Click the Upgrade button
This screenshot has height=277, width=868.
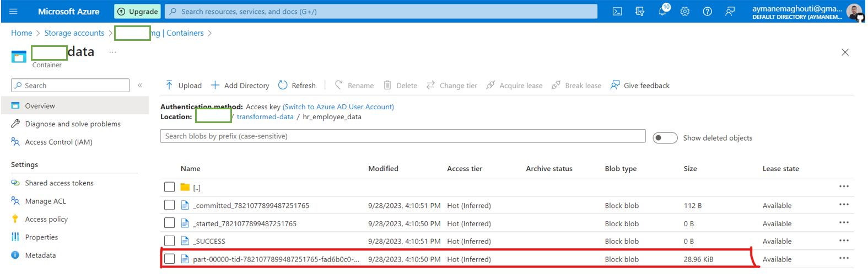pyautogui.click(x=137, y=12)
